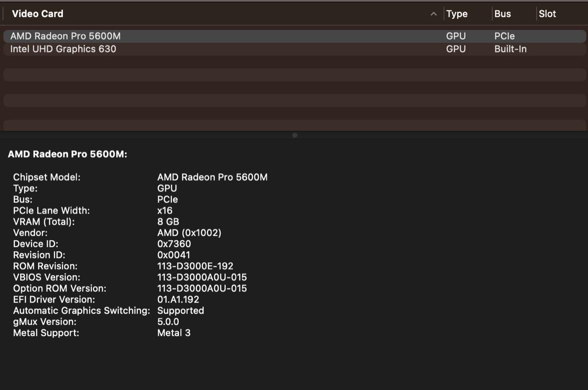Click the x16 lane width value
The width and height of the screenshot is (588, 390).
coord(165,211)
